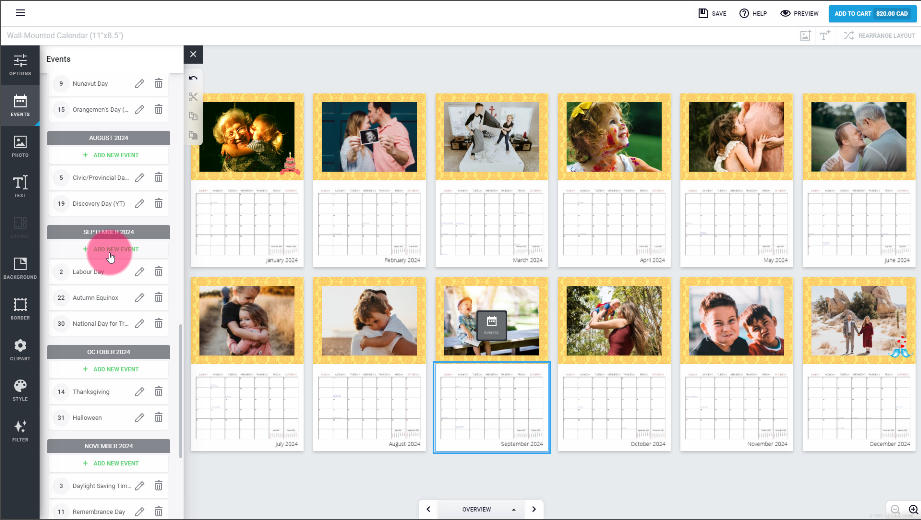Open the Border panel

click(x=20, y=307)
